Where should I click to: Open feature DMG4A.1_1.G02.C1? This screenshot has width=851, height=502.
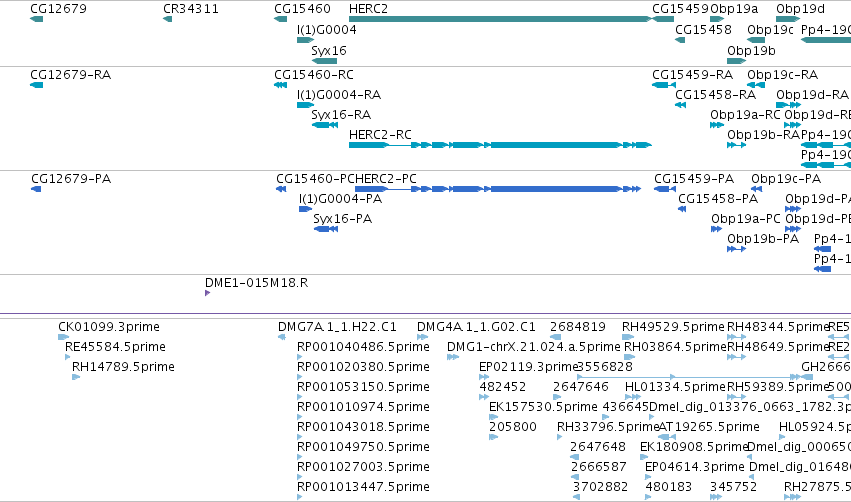click(476, 327)
